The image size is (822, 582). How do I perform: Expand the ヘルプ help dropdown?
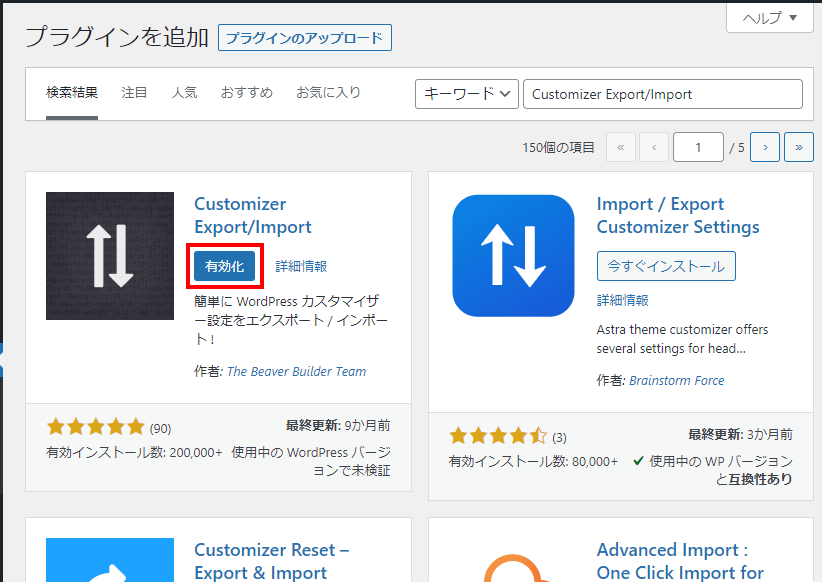coord(770,18)
